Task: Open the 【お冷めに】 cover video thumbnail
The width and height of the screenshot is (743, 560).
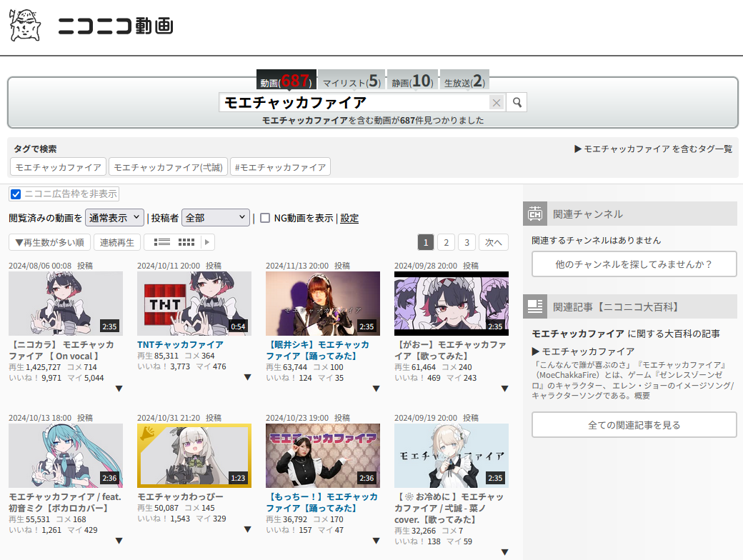Action: click(x=452, y=455)
